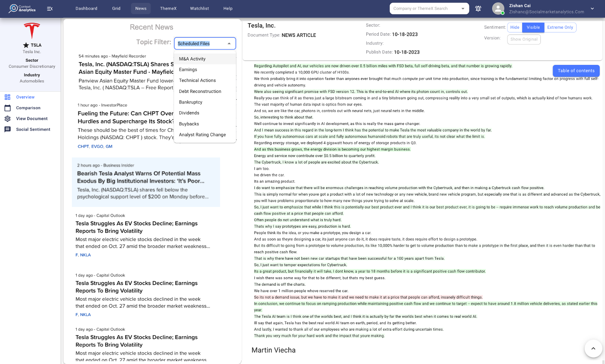The image size is (605, 364).
Task: Click the Social Sentiment chat icon
Action: click(x=7, y=129)
